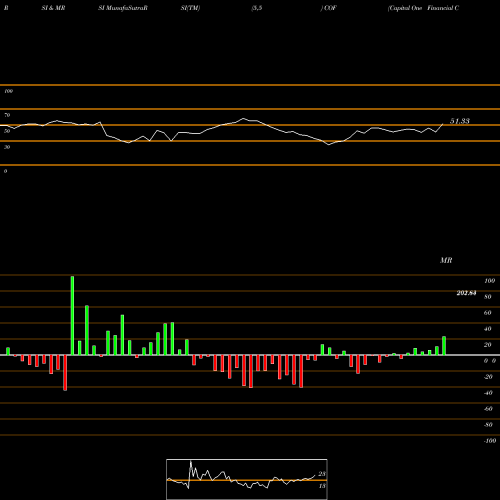
Task: Click the '15' label in mini chart
Action: pyautogui.click(x=322, y=486)
